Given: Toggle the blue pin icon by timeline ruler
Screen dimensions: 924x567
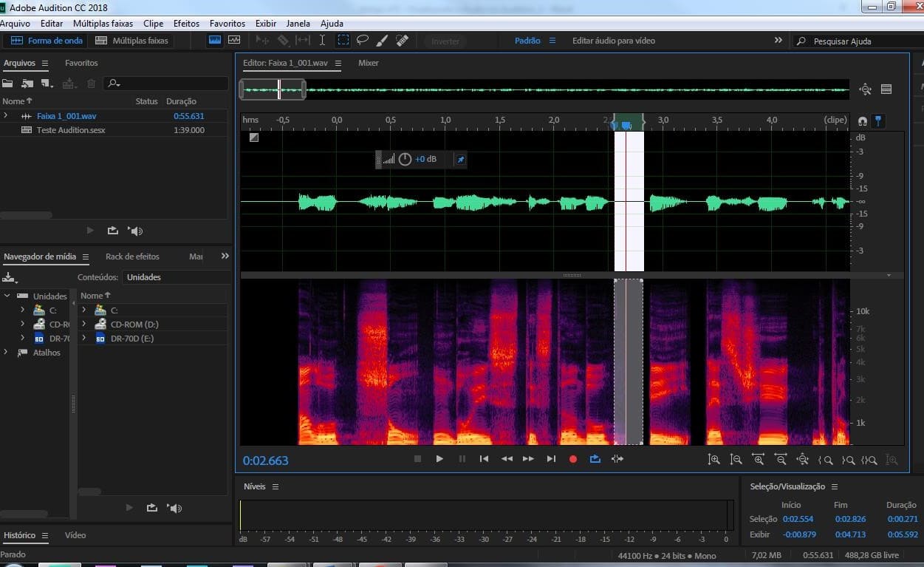Looking at the screenshot, I should [x=877, y=120].
